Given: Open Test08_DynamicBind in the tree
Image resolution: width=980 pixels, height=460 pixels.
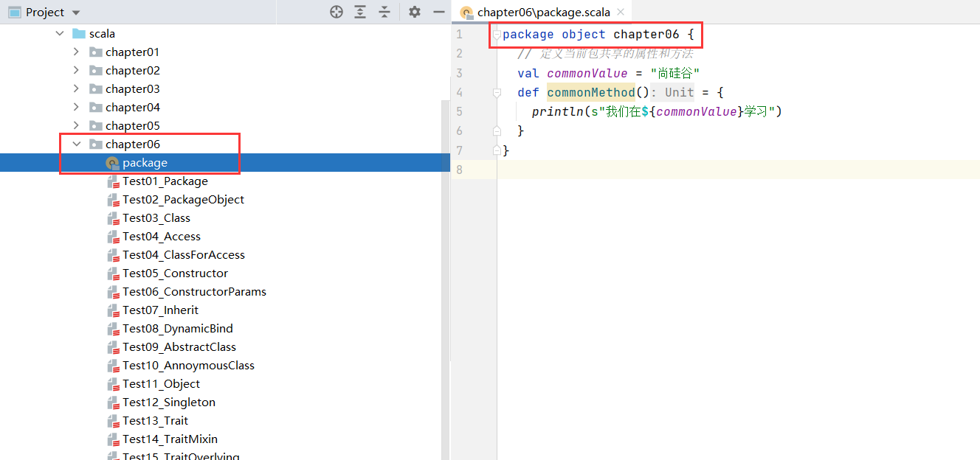Looking at the screenshot, I should point(177,329).
